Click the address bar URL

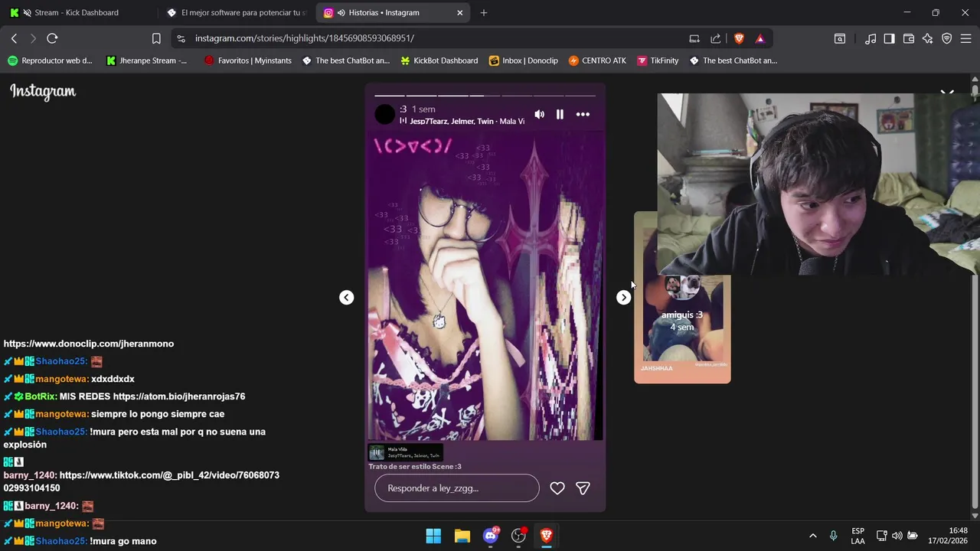coord(305,38)
